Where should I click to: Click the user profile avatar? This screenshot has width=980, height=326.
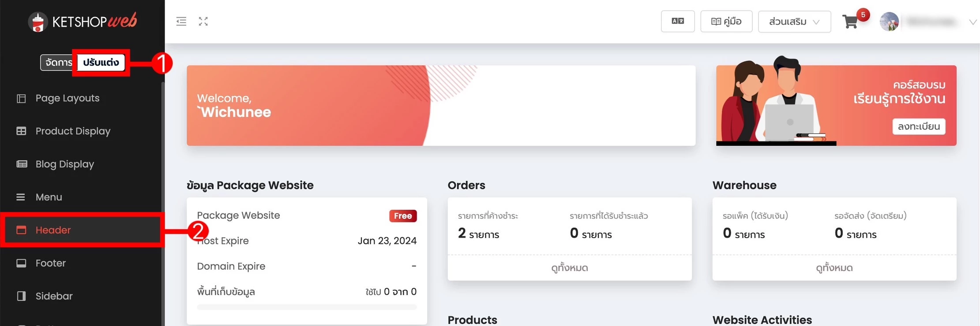[889, 22]
